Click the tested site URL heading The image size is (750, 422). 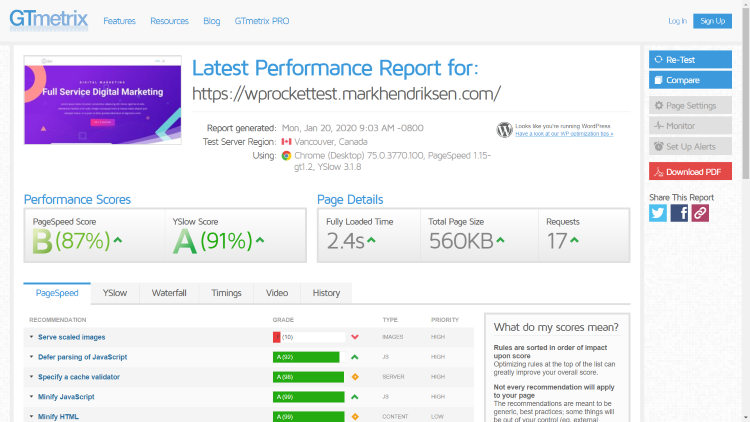click(346, 93)
